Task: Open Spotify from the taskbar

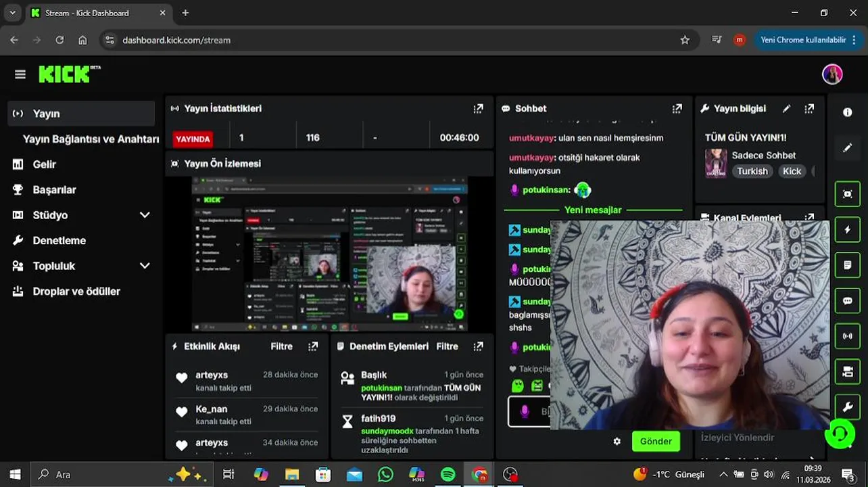Action: click(448, 474)
